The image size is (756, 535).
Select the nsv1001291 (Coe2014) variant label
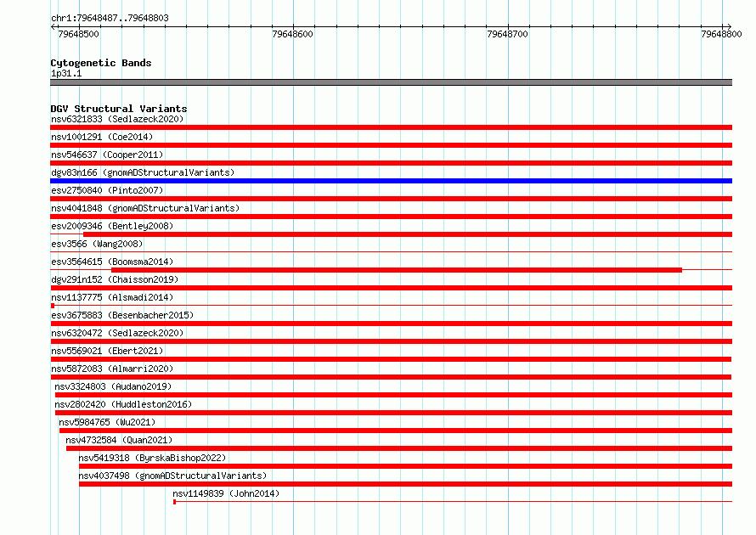click(x=102, y=137)
